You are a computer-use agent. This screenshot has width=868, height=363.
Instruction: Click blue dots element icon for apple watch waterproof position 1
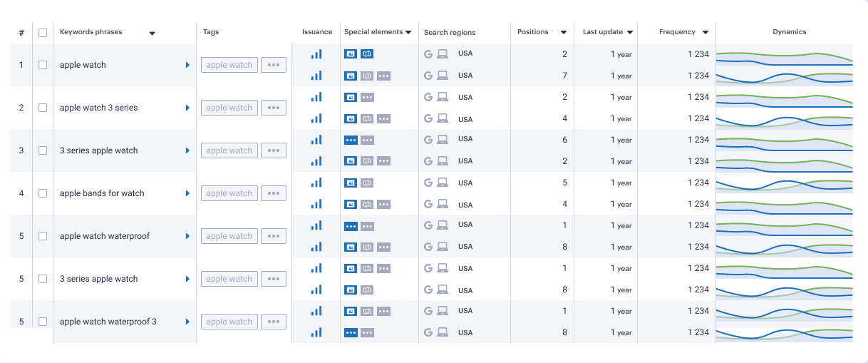351,226
